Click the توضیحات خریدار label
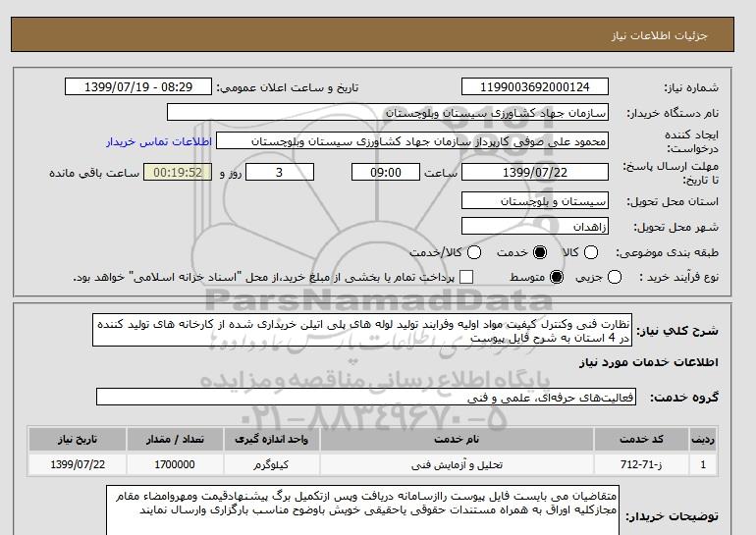 673,516
